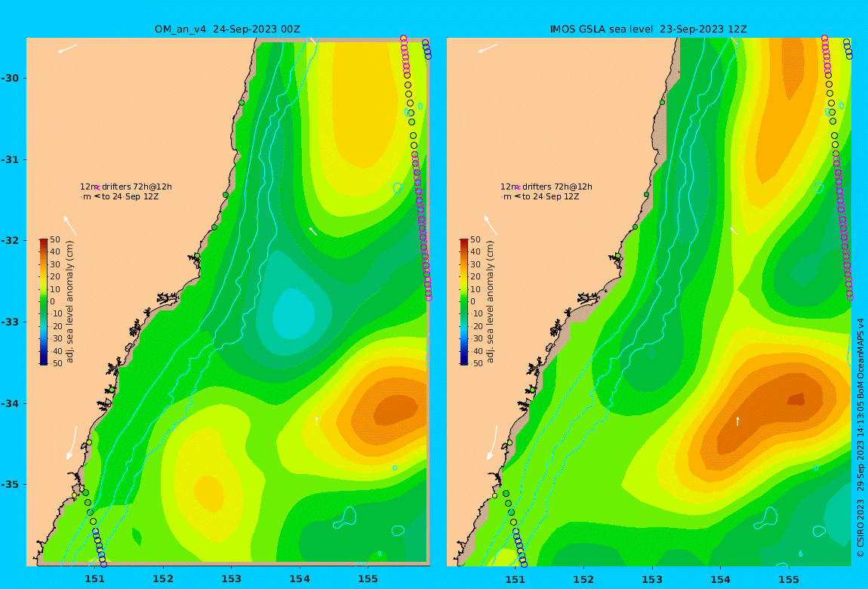Click '12m drifters 72h@12h' legend in right map

(x=546, y=187)
